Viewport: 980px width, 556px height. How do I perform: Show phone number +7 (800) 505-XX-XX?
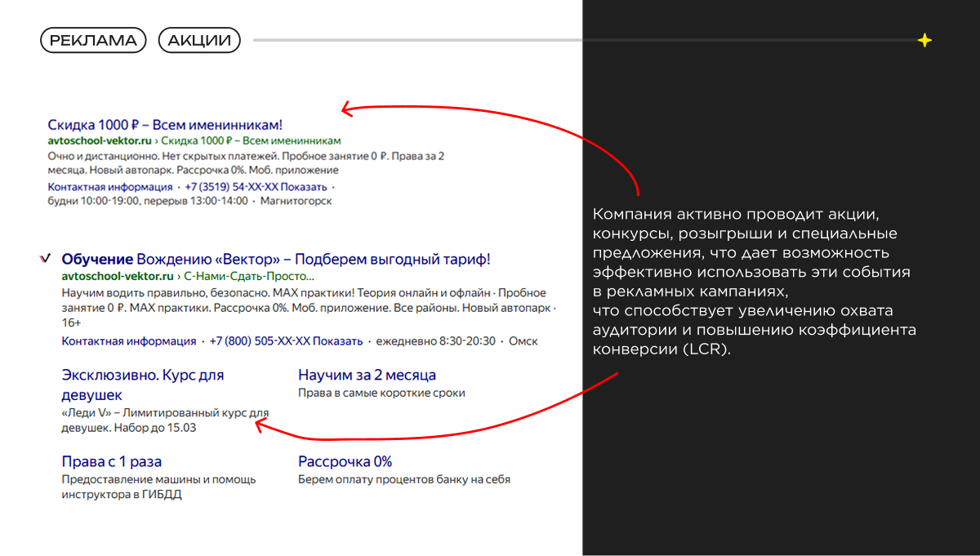pyautogui.click(x=286, y=341)
